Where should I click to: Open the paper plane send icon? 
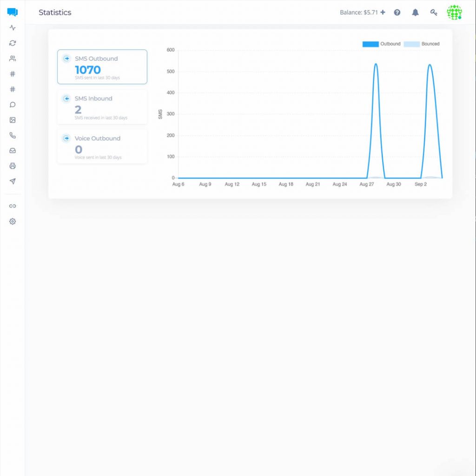pos(13,181)
